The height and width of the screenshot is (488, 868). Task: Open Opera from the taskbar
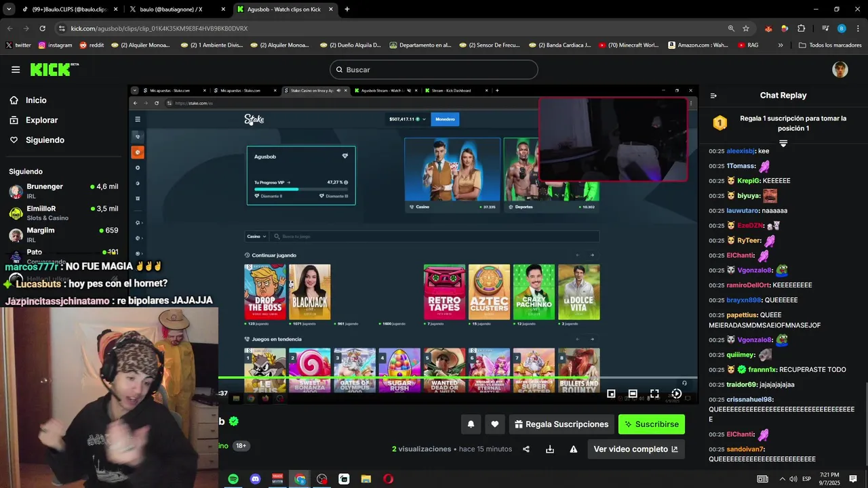(x=388, y=479)
